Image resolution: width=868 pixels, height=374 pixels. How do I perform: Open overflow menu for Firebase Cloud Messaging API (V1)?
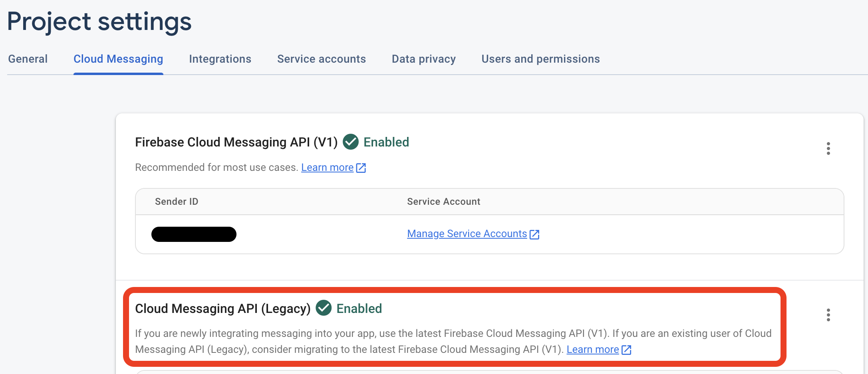[828, 148]
